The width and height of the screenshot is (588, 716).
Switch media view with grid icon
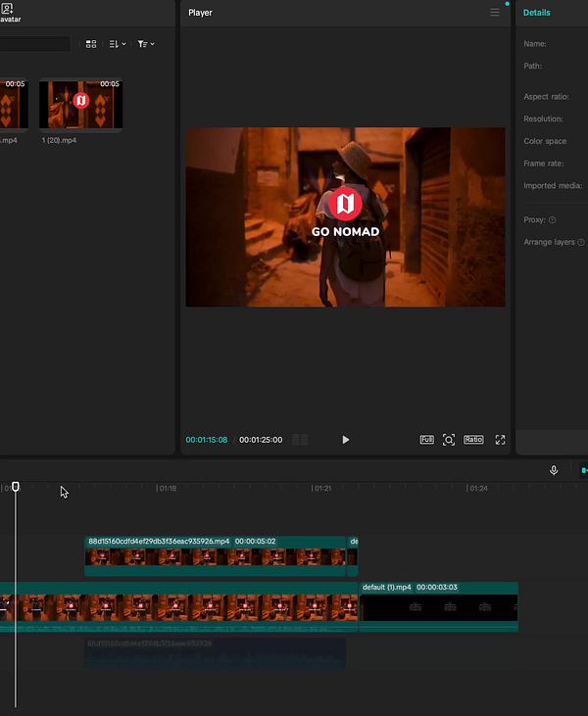(x=91, y=44)
